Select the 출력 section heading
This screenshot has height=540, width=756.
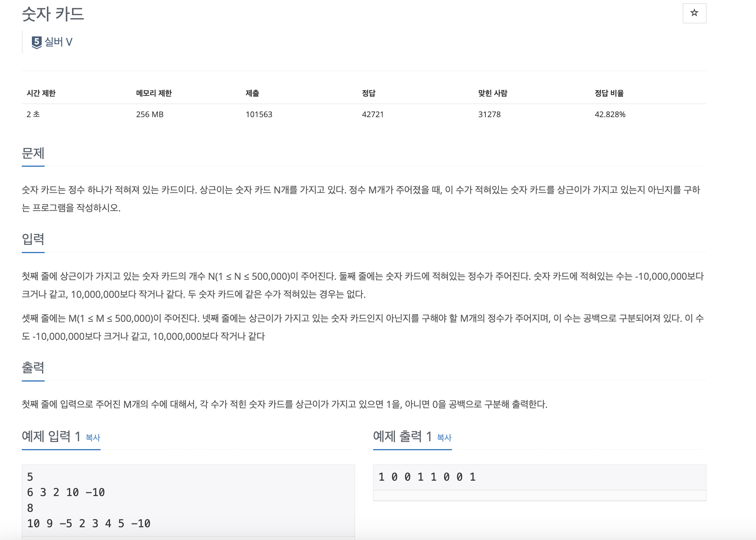click(x=33, y=368)
